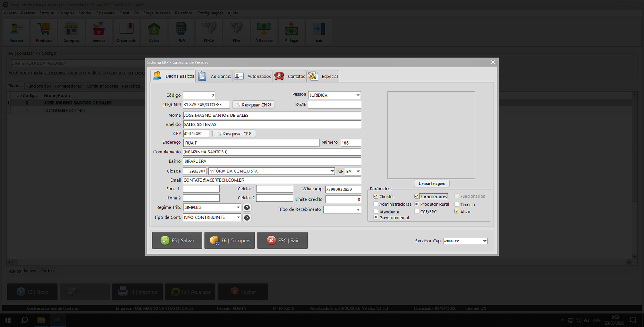Click the WhatsApp number field
644x327 pixels.
pyautogui.click(x=343, y=189)
